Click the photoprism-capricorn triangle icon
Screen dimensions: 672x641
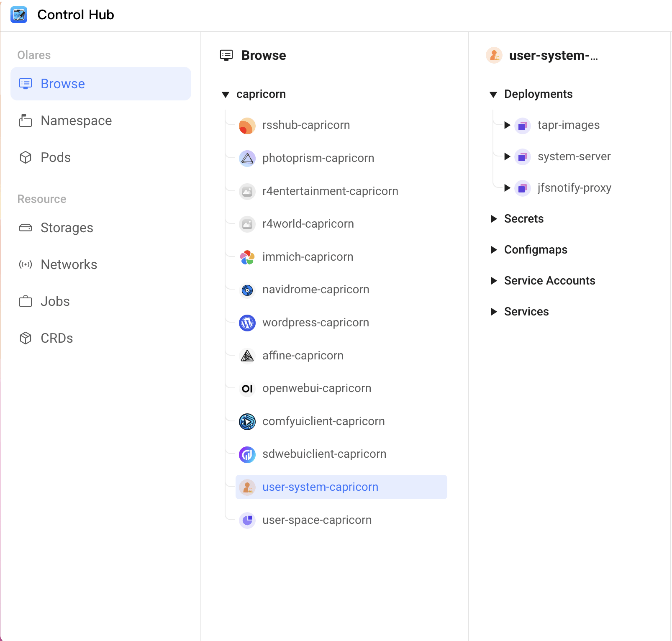pos(247,158)
